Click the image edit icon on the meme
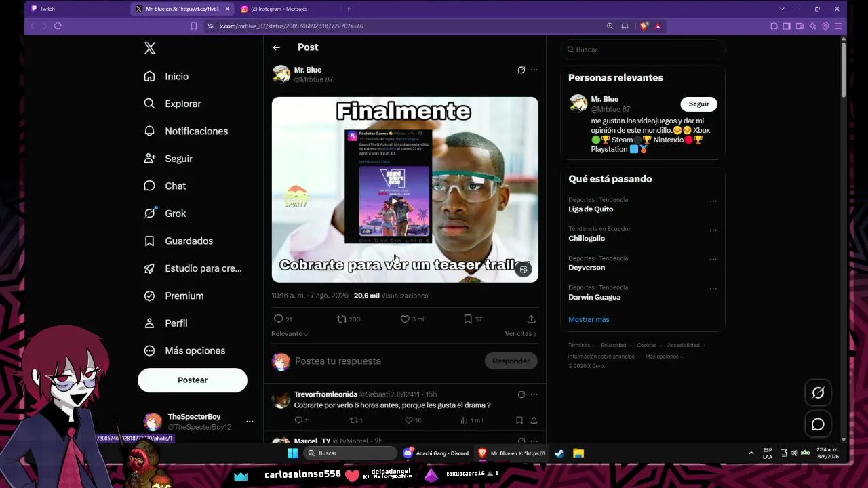 (x=524, y=270)
